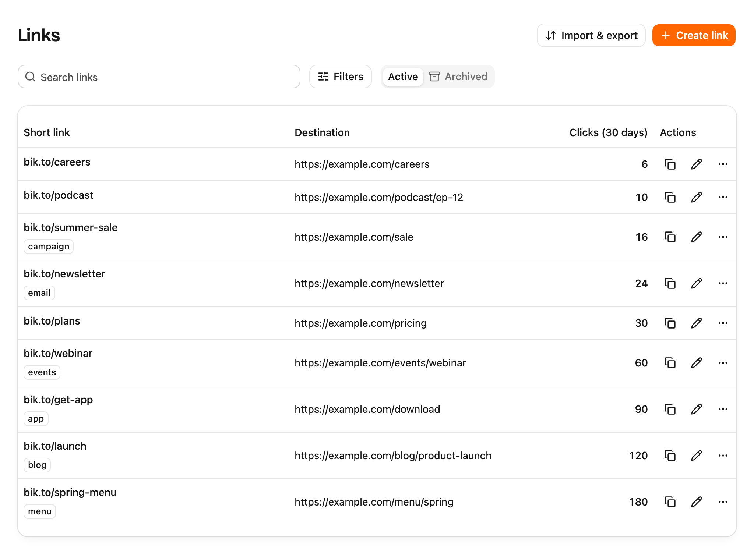Open more options for bik.to/newsletter
This screenshot has width=754, height=560.
723,283
